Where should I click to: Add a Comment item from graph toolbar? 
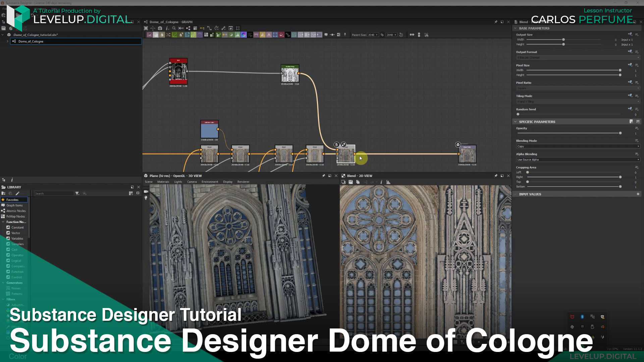pyautogui.click(x=326, y=35)
